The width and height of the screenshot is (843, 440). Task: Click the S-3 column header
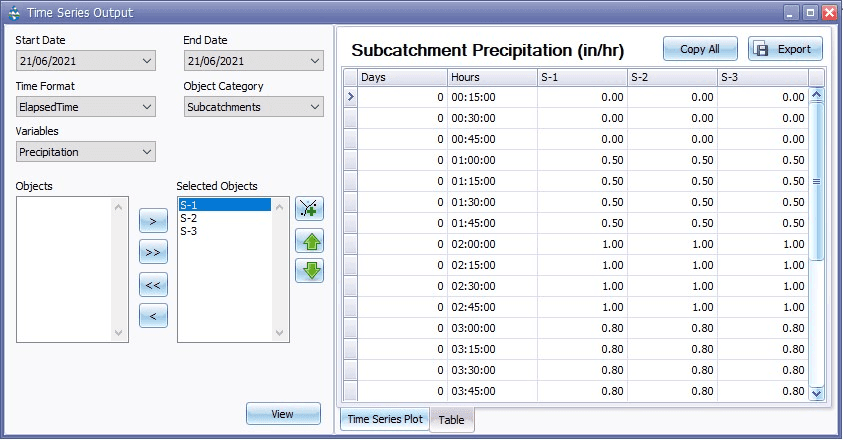pyautogui.click(x=762, y=77)
